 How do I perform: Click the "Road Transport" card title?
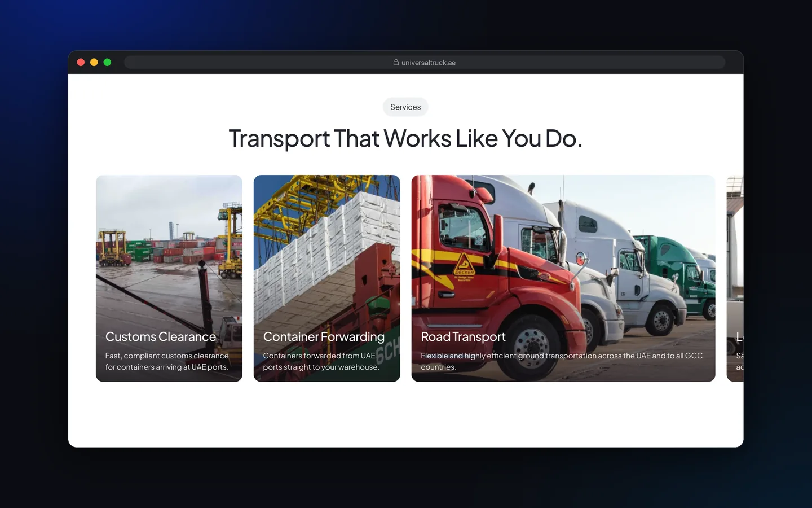tap(464, 337)
